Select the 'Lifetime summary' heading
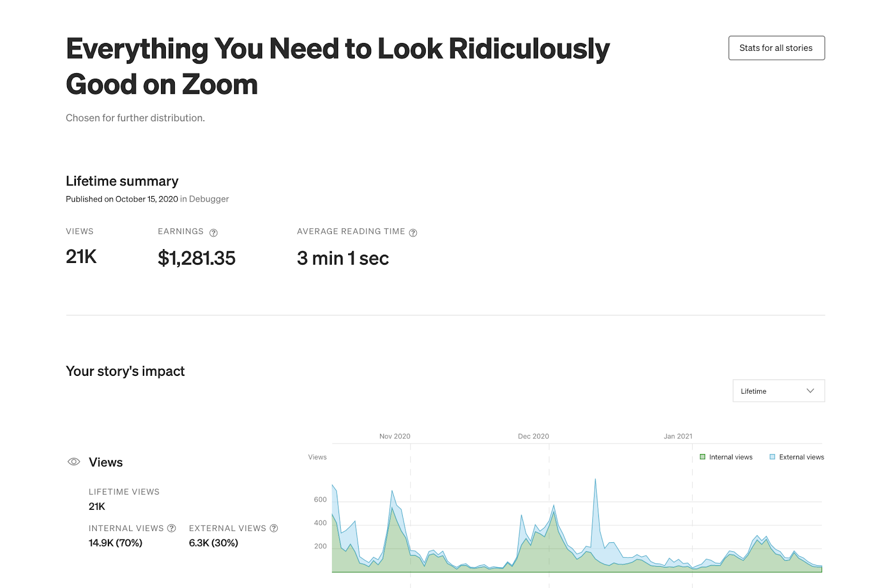894x588 pixels. click(x=122, y=181)
